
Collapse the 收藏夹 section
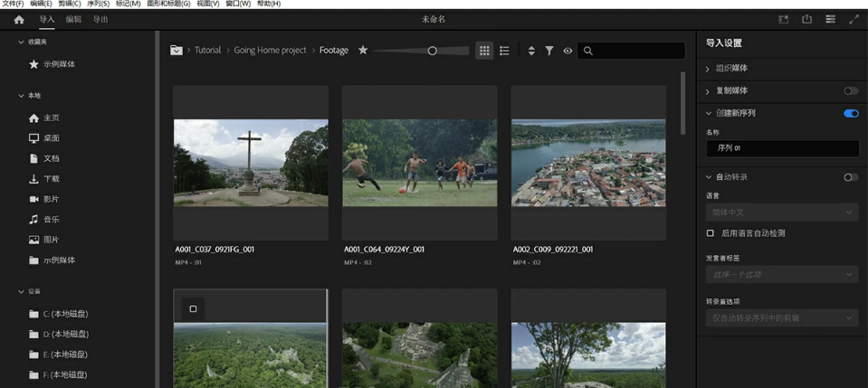21,43
